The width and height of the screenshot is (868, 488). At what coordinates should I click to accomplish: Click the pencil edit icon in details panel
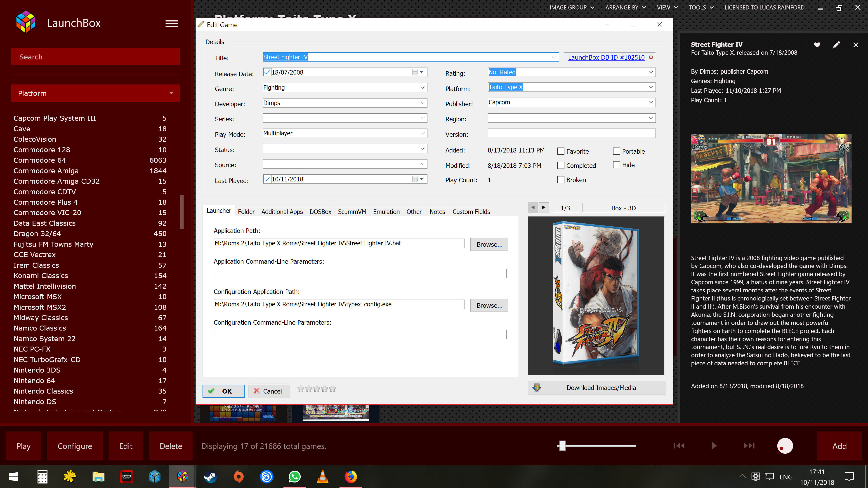(x=836, y=45)
